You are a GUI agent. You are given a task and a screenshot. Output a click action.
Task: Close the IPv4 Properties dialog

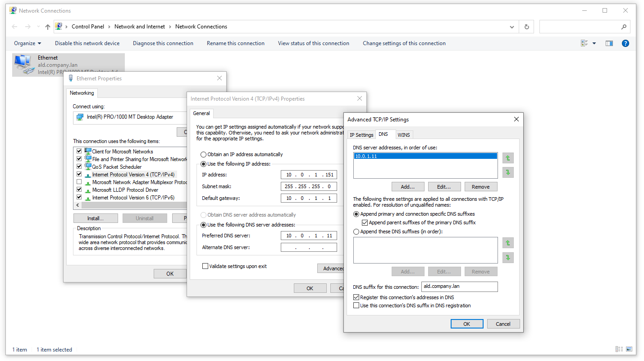[360, 99]
